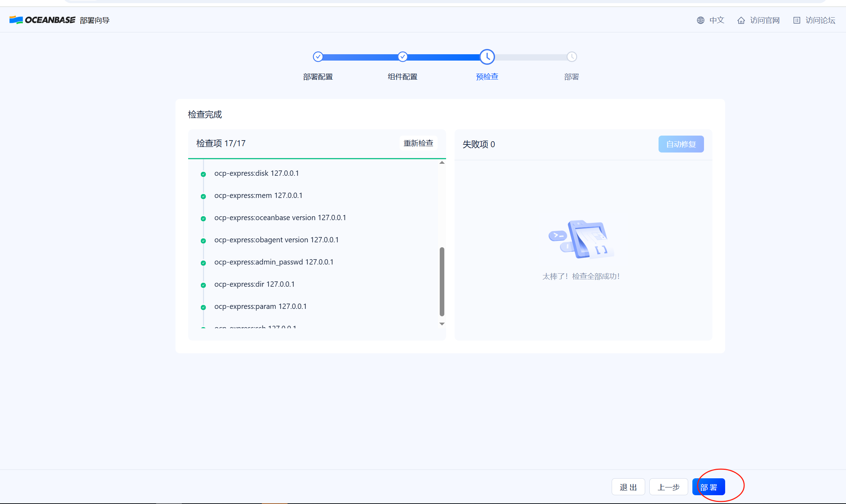Screen dimensions: 846x504
Task: Click the forum icon beside 访问论坛
Action: (x=796, y=20)
